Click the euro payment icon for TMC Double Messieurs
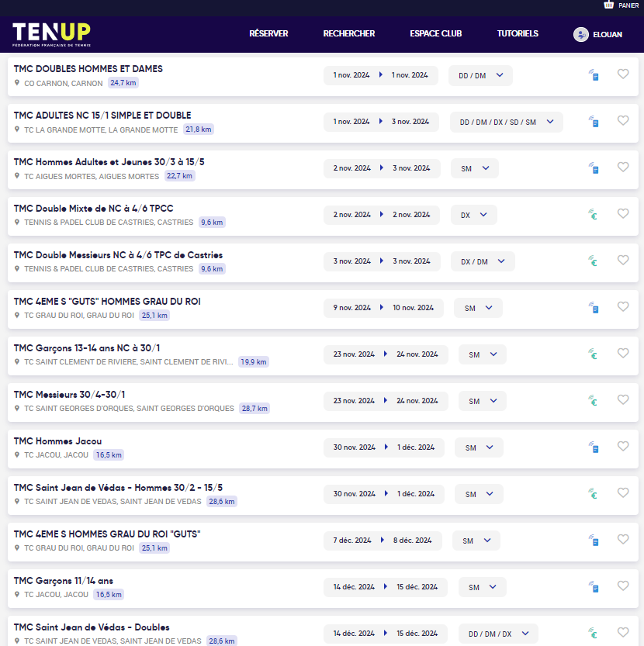The height and width of the screenshot is (646, 644). 593,261
